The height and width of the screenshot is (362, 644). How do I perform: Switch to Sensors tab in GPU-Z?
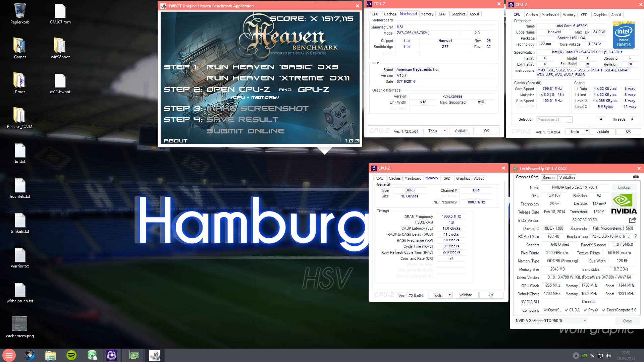pos(549,178)
